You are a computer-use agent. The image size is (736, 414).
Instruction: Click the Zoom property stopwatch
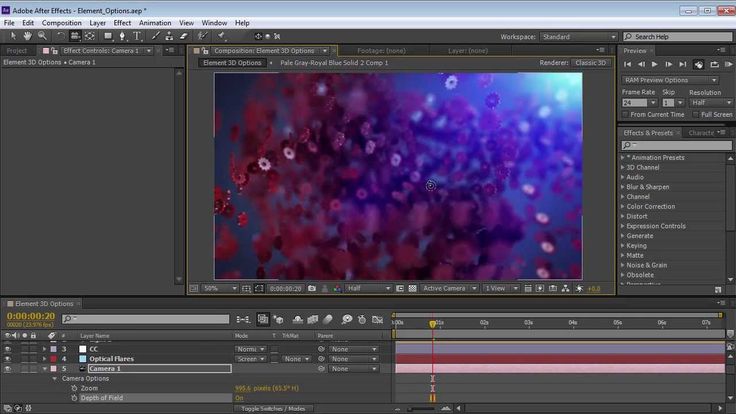74,388
